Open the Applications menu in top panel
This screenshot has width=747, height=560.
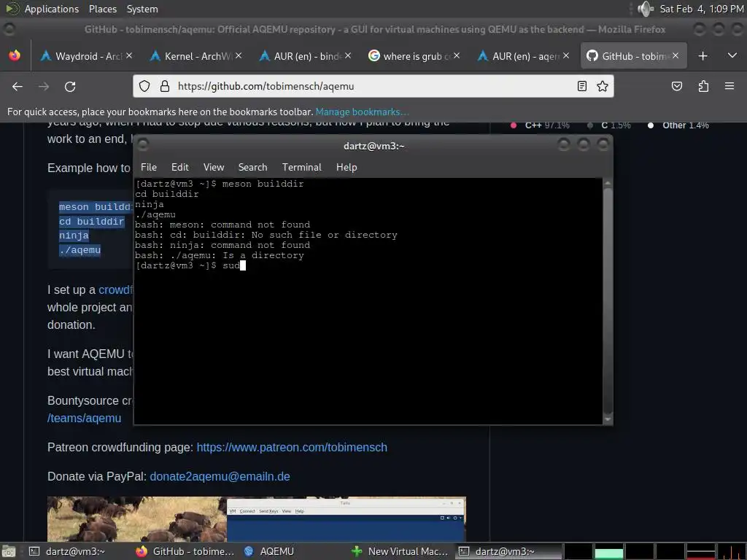coord(52,9)
